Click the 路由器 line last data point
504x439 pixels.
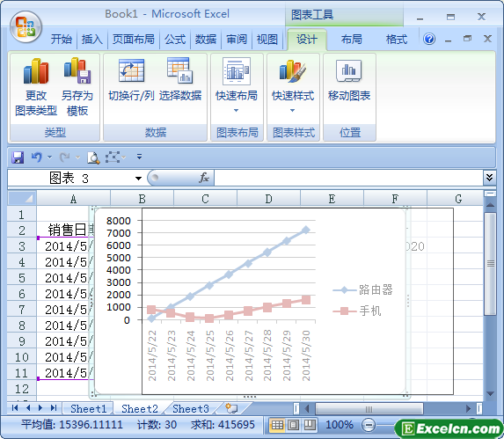tap(306, 230)
